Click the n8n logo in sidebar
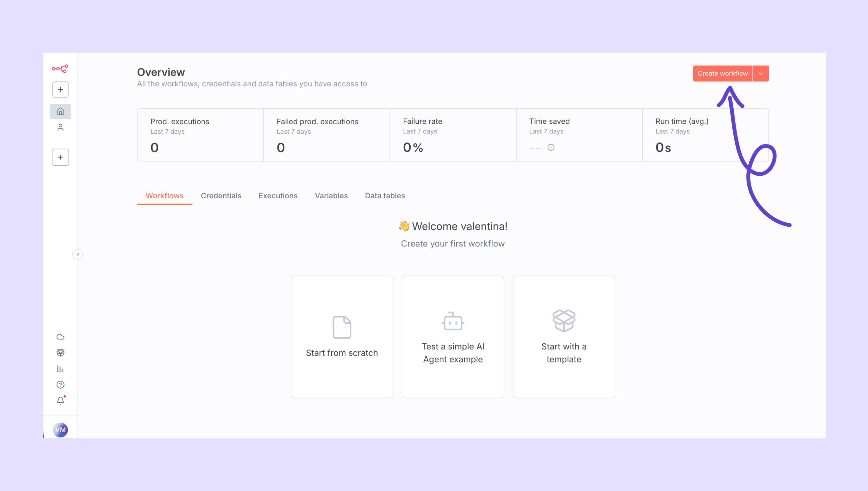The image size is (868, 491). (60, 69)
